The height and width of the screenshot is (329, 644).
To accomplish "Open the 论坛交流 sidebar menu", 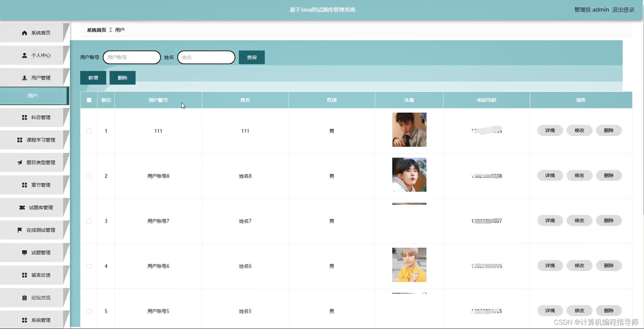I will [35, 298].
